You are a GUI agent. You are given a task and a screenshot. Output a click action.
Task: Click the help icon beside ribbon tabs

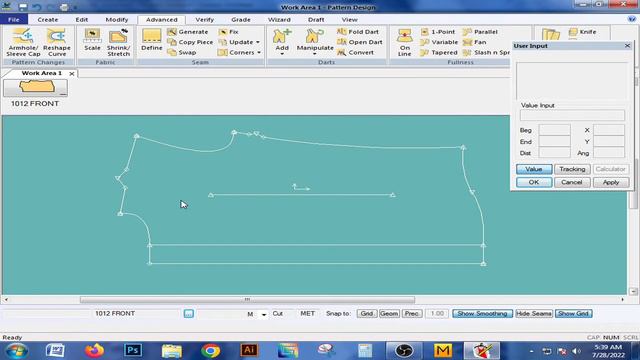pyautogui.click(x=631, y=19)
